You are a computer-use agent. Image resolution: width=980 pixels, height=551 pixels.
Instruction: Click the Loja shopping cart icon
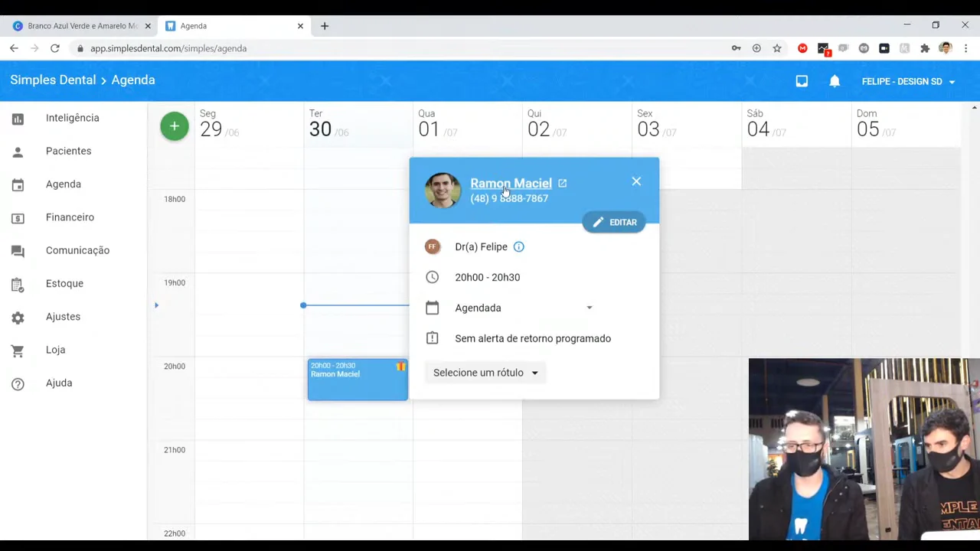point(18,350)
